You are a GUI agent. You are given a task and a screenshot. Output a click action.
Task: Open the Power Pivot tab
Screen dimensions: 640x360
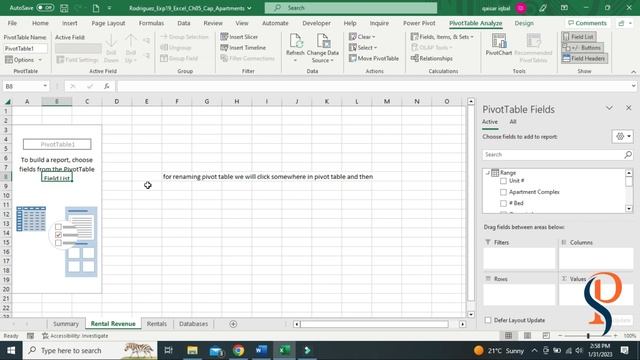(x=419, y=23)
